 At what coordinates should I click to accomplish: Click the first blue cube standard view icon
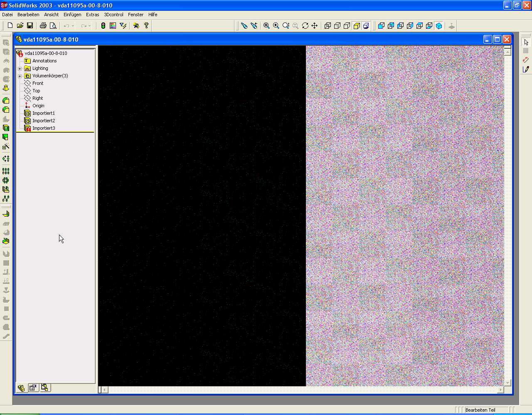coord(381,26)
